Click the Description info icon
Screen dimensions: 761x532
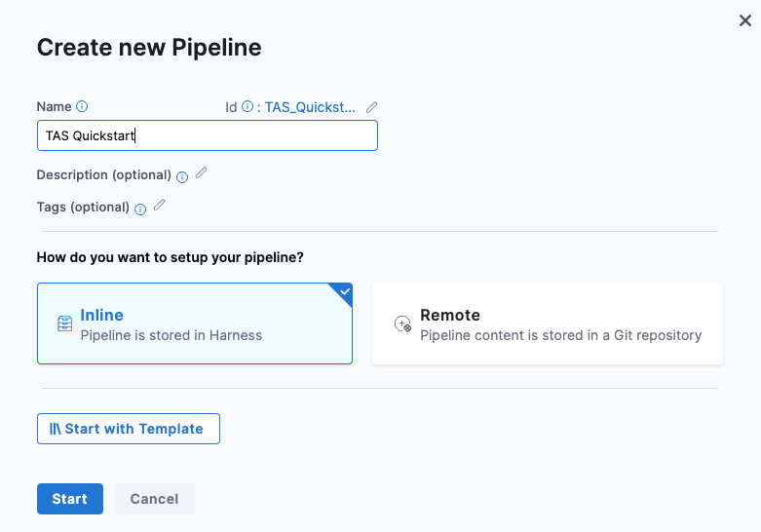pyautogui.click(x=182, y=176)
